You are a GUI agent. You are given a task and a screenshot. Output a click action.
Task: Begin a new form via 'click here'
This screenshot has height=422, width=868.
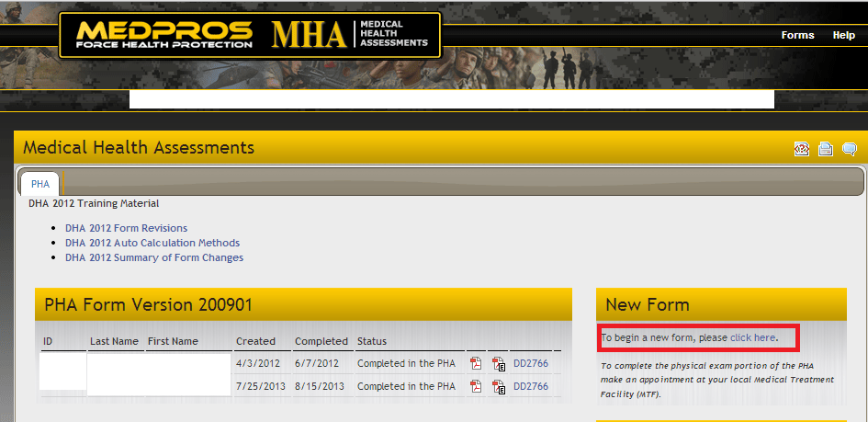pos(752,337)
